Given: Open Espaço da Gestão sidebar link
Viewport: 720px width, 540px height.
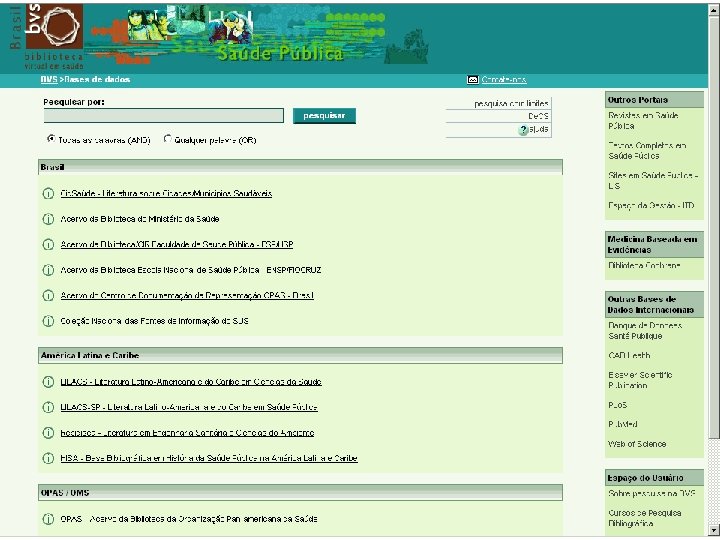Looking at the screenshot, I should point(651,206).
